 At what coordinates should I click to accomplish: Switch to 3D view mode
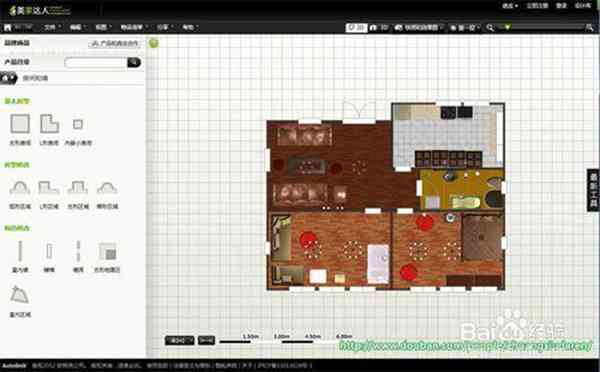(x=379, y=28)
